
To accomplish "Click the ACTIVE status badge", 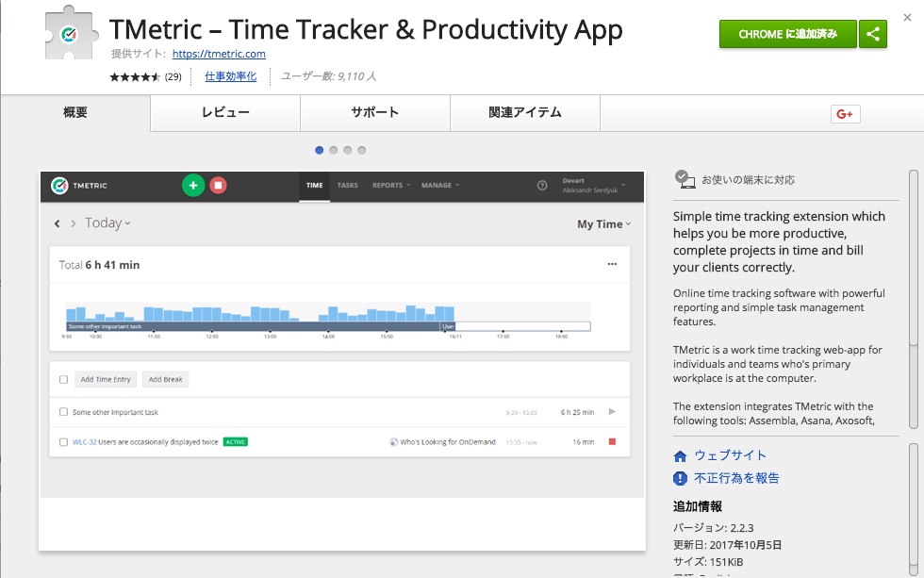I will [x=235, y=442].
